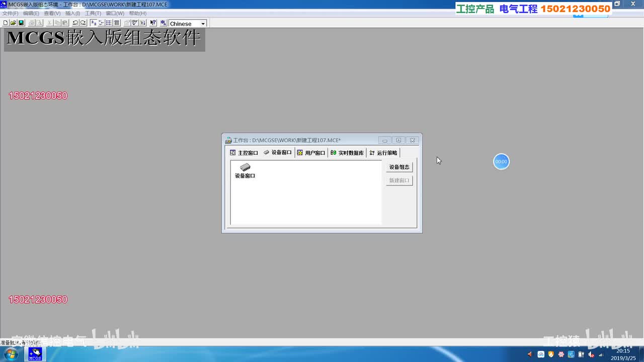The image size is (644, 362).
Task: Open the 插入(I) menu
Action: tap(73, 13)
